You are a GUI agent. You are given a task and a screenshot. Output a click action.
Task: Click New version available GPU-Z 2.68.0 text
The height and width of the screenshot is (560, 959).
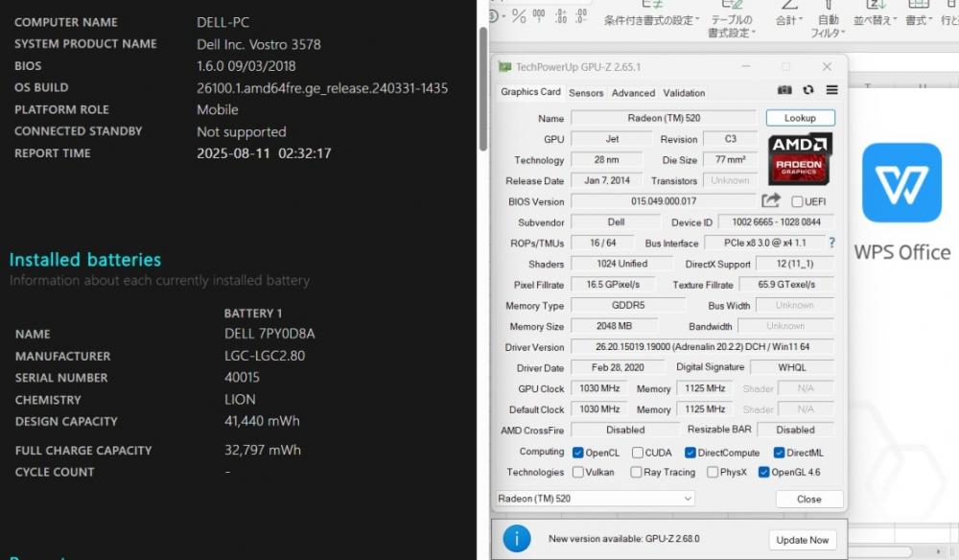coord(624,539)
